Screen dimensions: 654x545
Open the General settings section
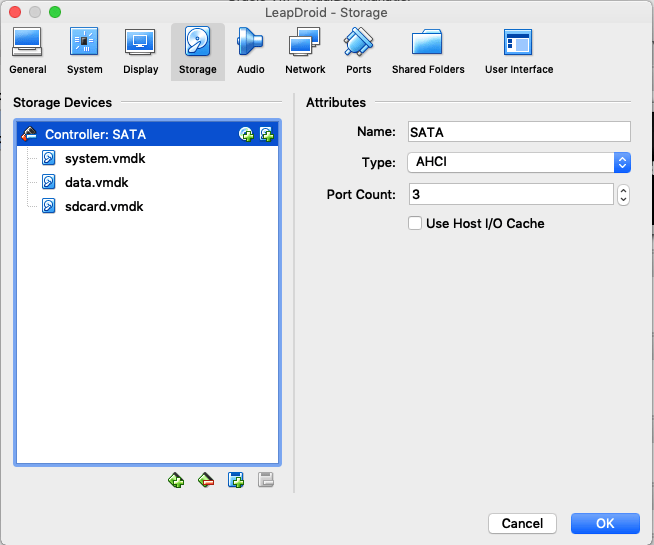pos(27,51)
